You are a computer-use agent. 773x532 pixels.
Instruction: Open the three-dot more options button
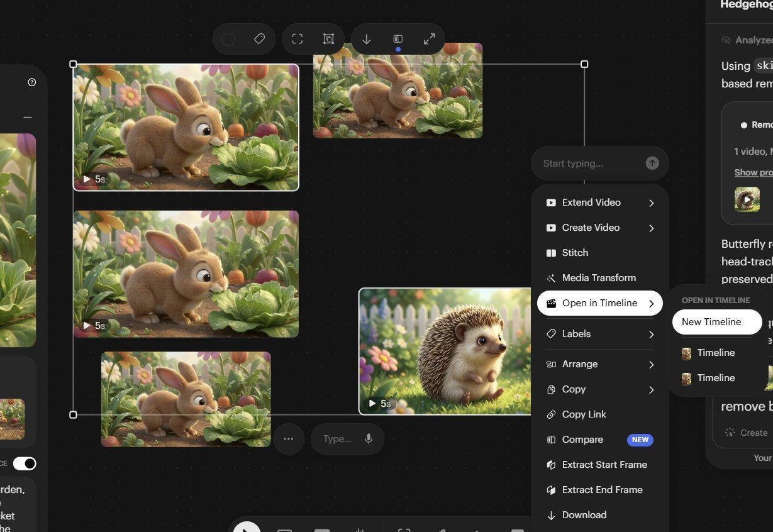289,439
